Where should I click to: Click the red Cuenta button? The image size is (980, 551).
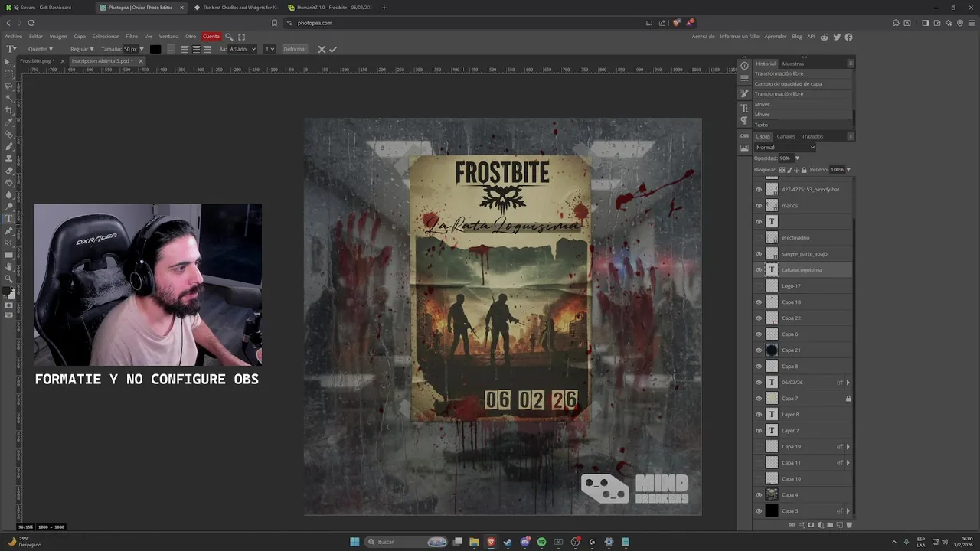click(211, 37)
